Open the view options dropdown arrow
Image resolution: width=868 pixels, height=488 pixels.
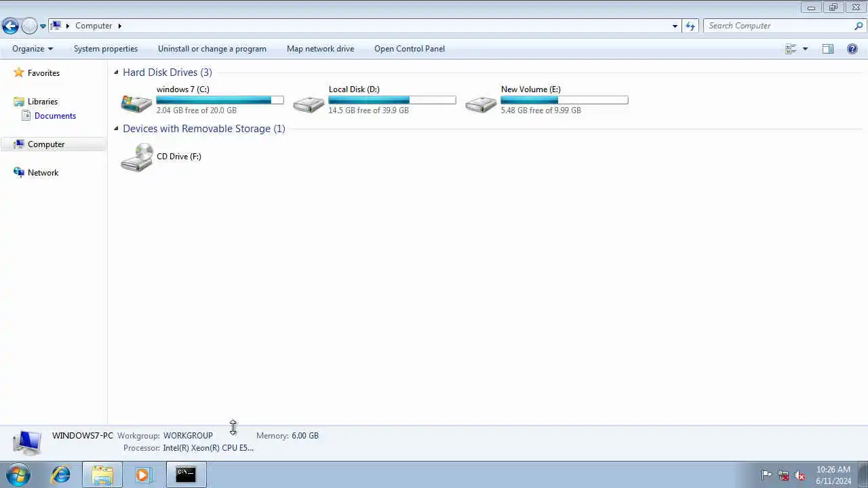tap(805, 49)
